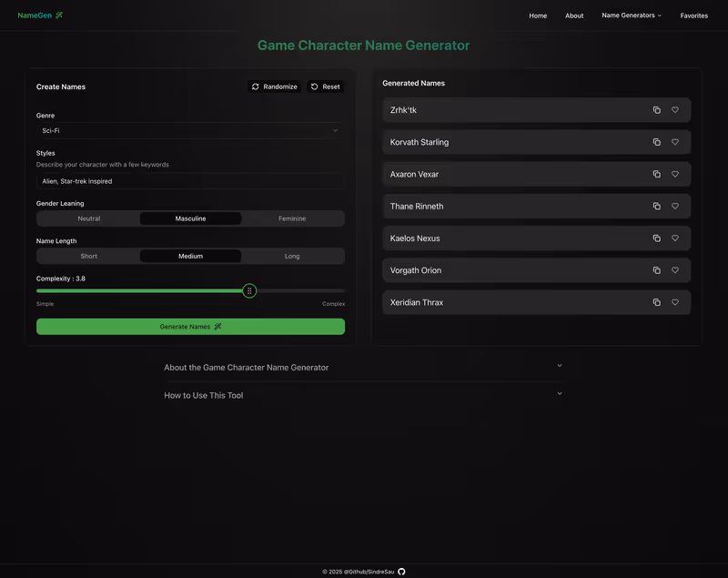Copy the name Zrhk'tk using its copy icon
The width and height of the screenshot is (728, 578).
coord(656,109)
